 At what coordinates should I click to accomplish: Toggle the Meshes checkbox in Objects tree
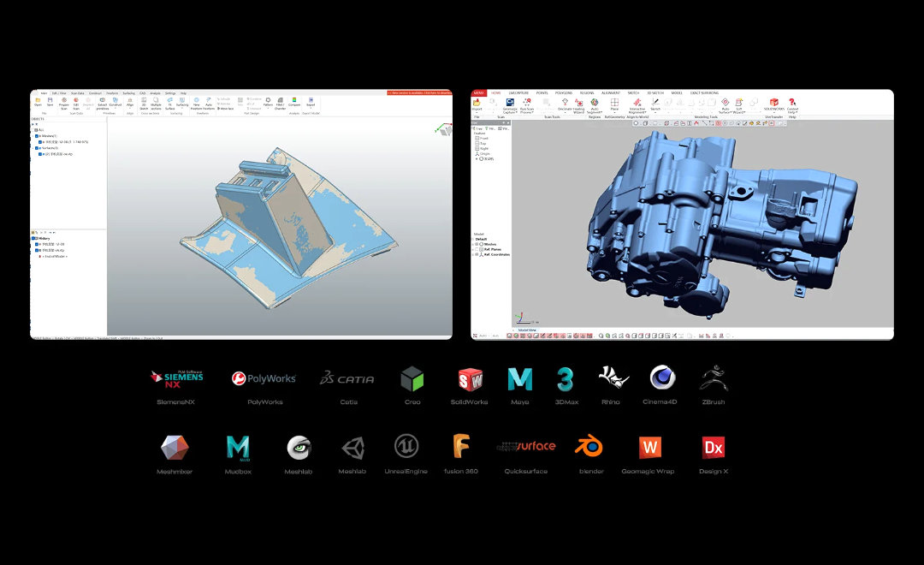point(37,136)
